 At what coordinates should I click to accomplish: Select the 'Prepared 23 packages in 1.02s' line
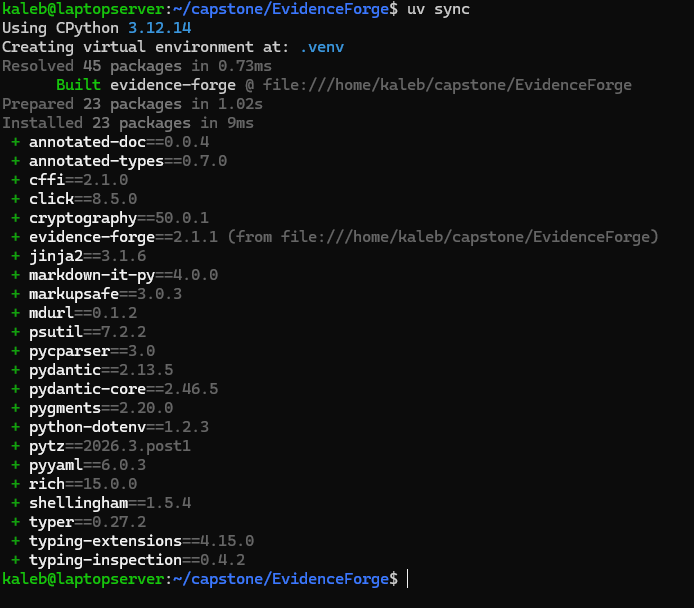click(x=132, y=104)
